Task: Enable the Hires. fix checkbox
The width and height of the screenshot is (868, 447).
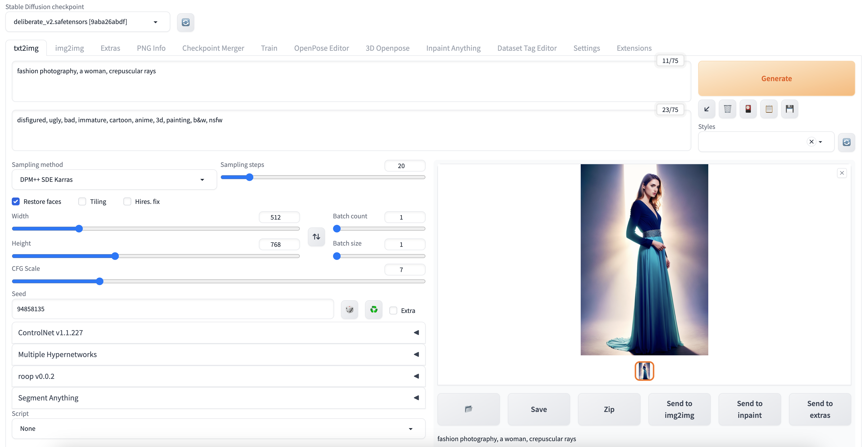Action: pos(127,201)
